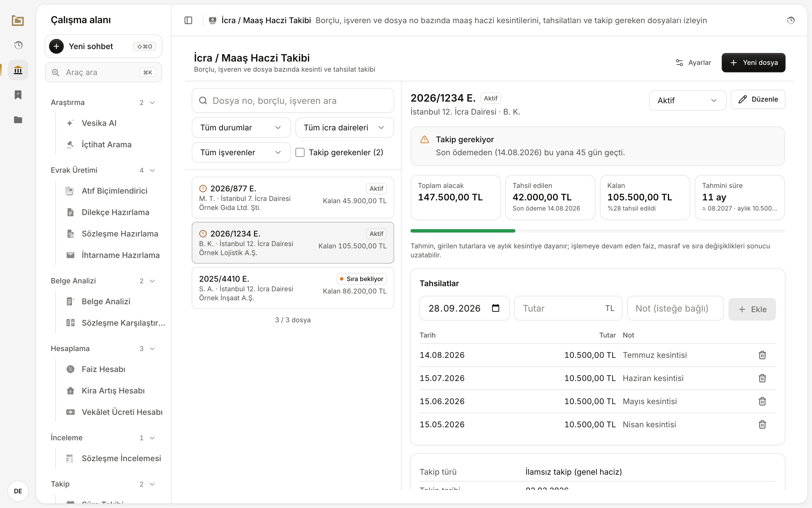Focus the Dosya no, borçlu, işveren search field
This screenshot has height=508, width=812.
[293, 100]
